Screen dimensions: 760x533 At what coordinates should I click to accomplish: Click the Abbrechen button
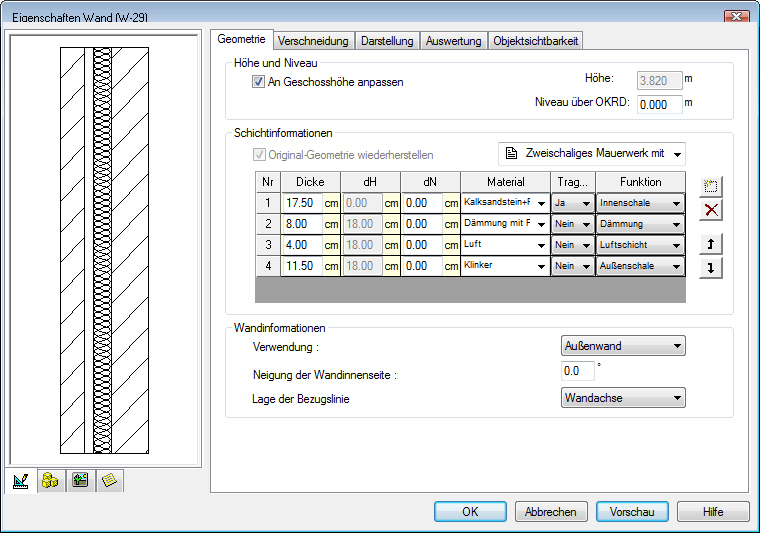551,512
